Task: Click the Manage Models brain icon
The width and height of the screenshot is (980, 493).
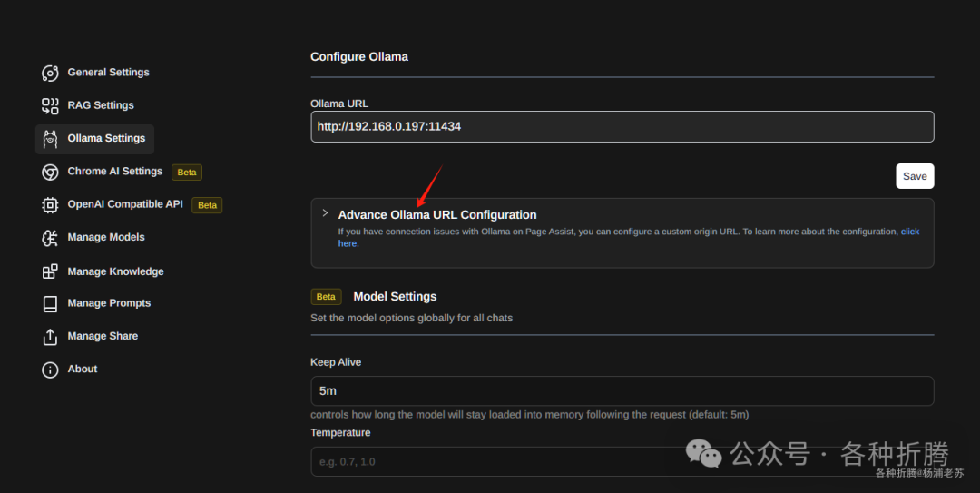Action: pos(51,238)
